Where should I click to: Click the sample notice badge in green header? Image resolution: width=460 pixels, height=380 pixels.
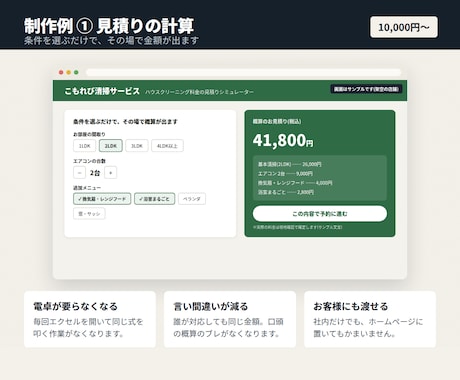point(366,89)
